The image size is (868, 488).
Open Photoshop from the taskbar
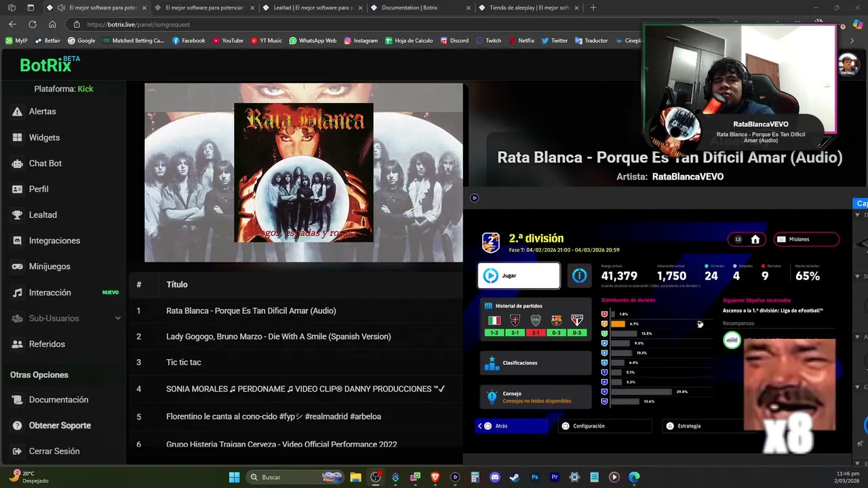coord(535,477)
